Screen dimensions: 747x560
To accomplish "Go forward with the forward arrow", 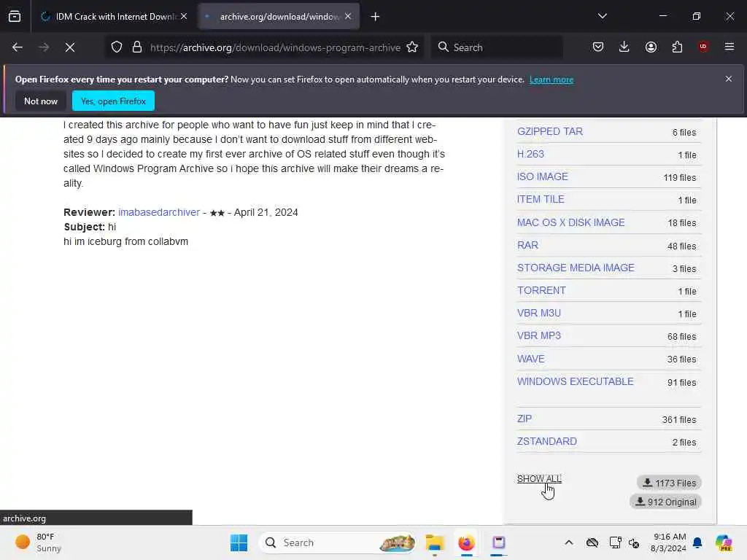I will click(x=44, y=47).
